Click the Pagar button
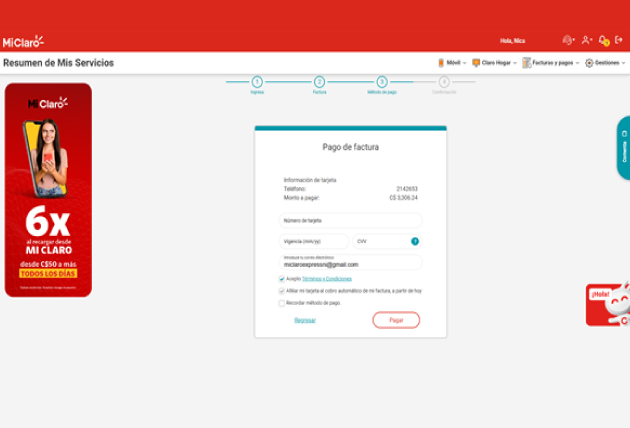This screenshot has width=630, height=428. 396,320
